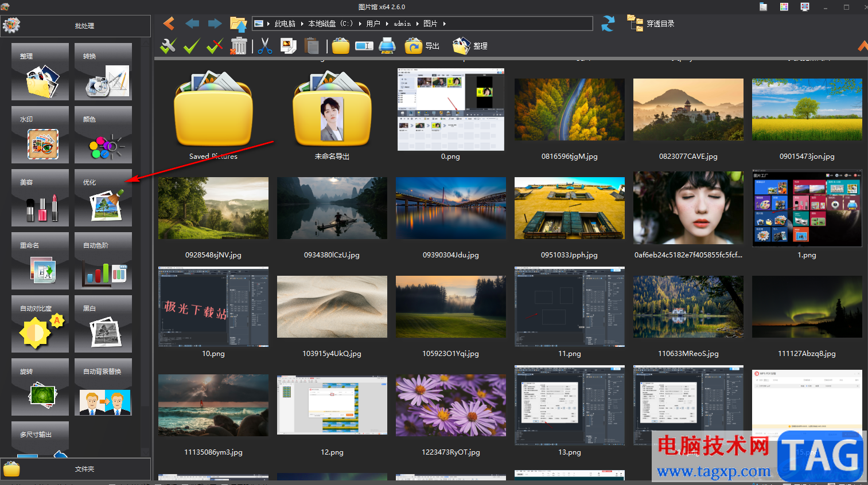Viewport: 868px width, 485px height.
Task: Apply 自动对比度 auto contrast tool
Action: [40, 324]
